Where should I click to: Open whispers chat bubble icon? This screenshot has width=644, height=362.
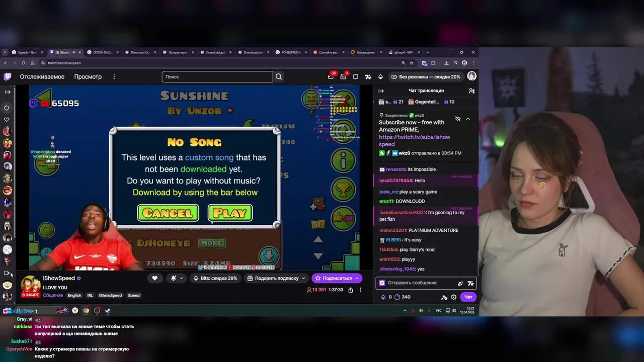(356, 76)
